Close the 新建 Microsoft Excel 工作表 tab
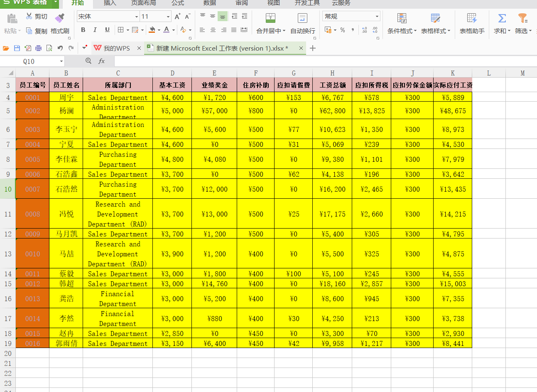 pyautogui.click(x=301, y=48)
